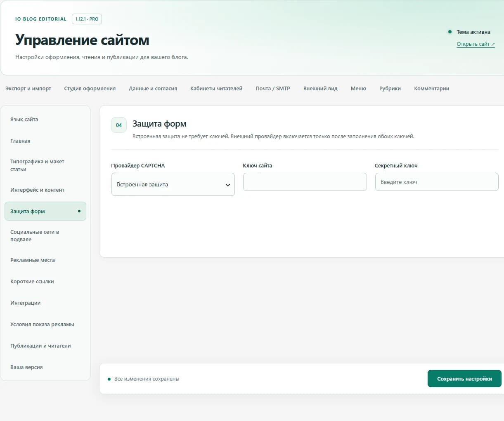504x421 pixels.
Task: Focus the Секретный ключ field
Action: [437, 182]
